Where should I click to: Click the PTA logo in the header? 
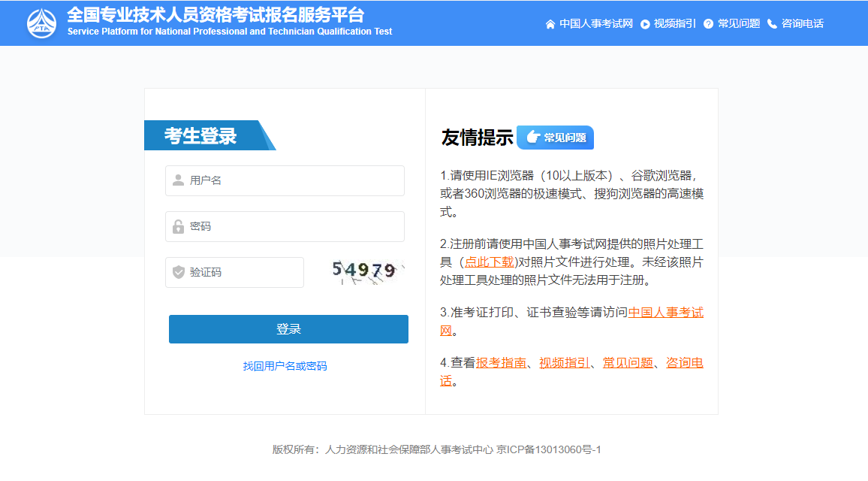click(42, 23)
